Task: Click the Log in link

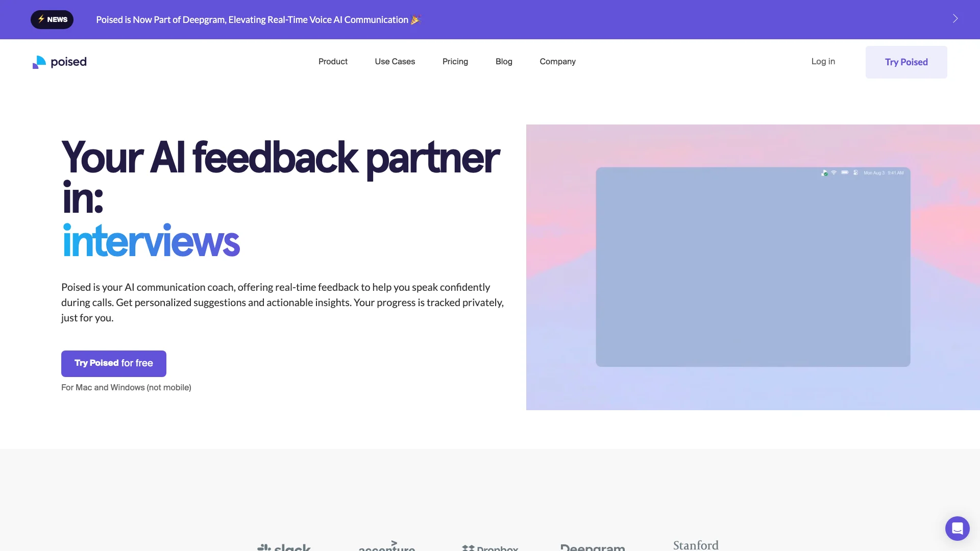Action: tap(823, 61)
